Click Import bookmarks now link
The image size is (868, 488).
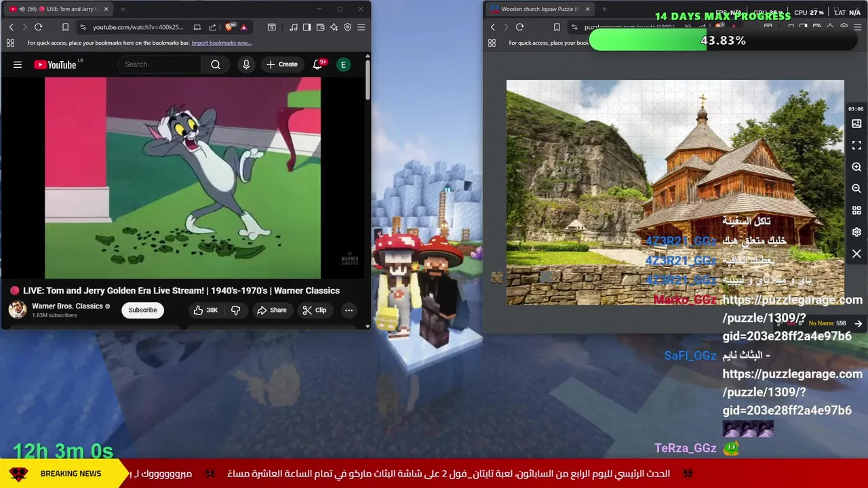(221, 43)
